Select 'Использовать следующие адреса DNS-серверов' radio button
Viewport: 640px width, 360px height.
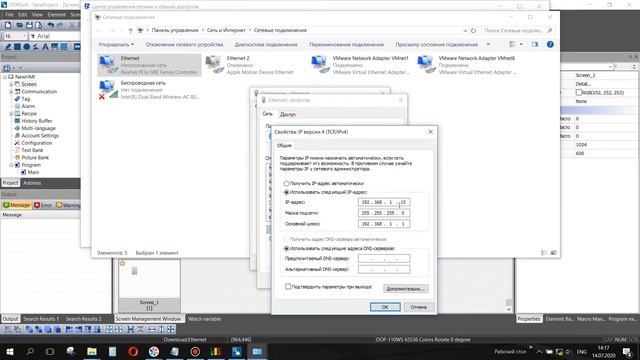pos(286,248)
